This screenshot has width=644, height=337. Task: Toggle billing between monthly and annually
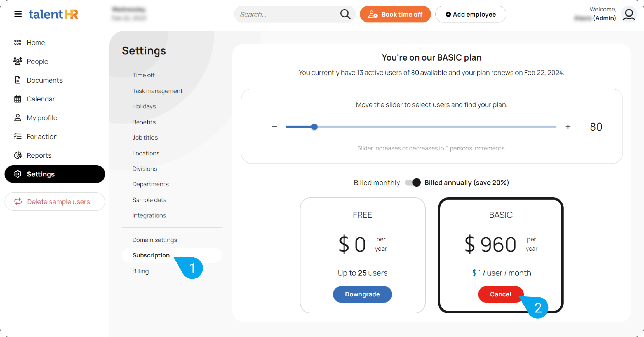[413, 183]
